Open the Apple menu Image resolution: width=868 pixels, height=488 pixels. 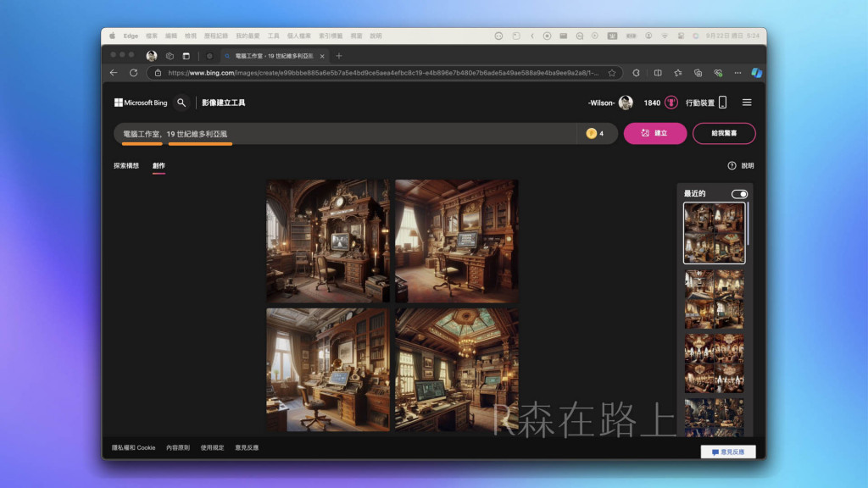pyautogui.click(x=113, y=36)
